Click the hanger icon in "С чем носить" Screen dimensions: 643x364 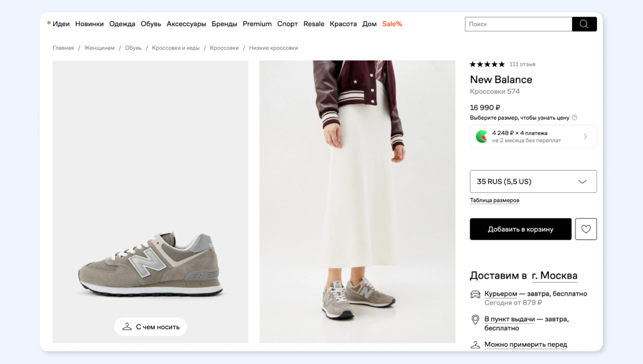tap(127, 327)
